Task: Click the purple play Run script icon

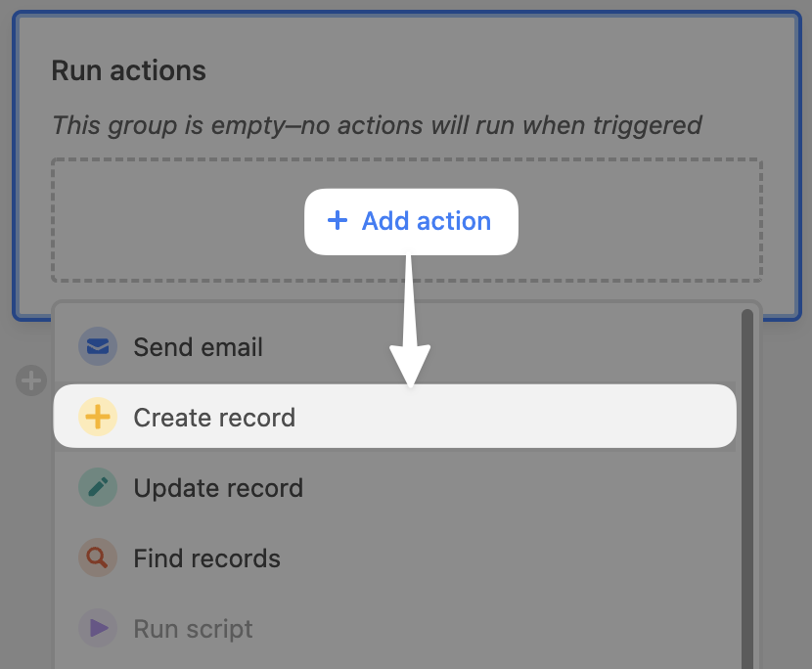Action: pos(98,628)
